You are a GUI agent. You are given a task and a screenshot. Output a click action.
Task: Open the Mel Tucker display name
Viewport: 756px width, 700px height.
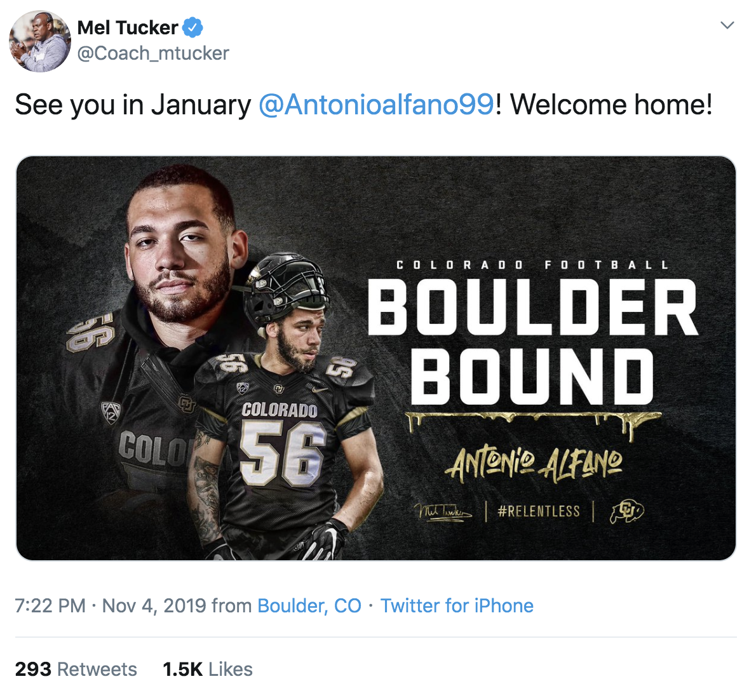coord(127,27)
